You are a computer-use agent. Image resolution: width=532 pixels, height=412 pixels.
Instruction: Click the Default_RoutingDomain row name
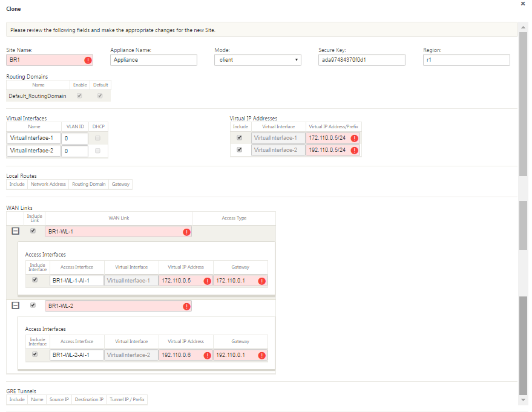click(x=38, y=96)
